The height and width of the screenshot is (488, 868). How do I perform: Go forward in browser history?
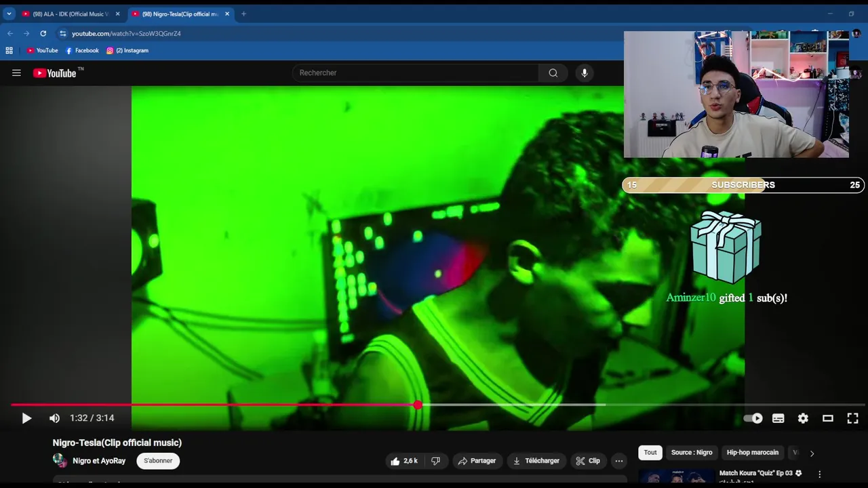26,33
